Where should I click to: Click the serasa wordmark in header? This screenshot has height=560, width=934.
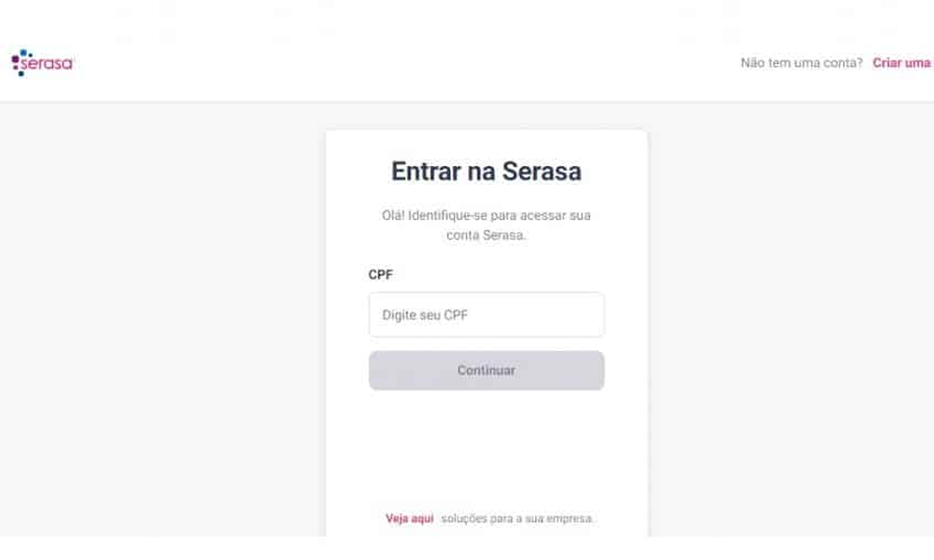coord(47,64)
